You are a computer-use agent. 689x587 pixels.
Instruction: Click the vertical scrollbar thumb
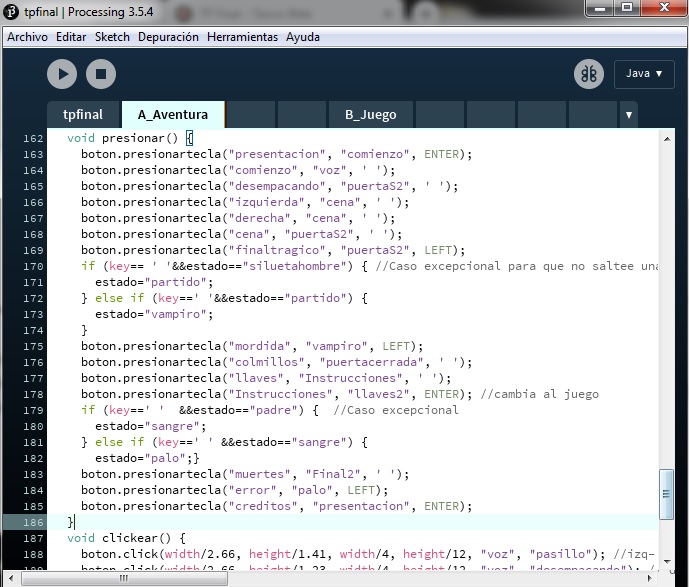(667, 489)
